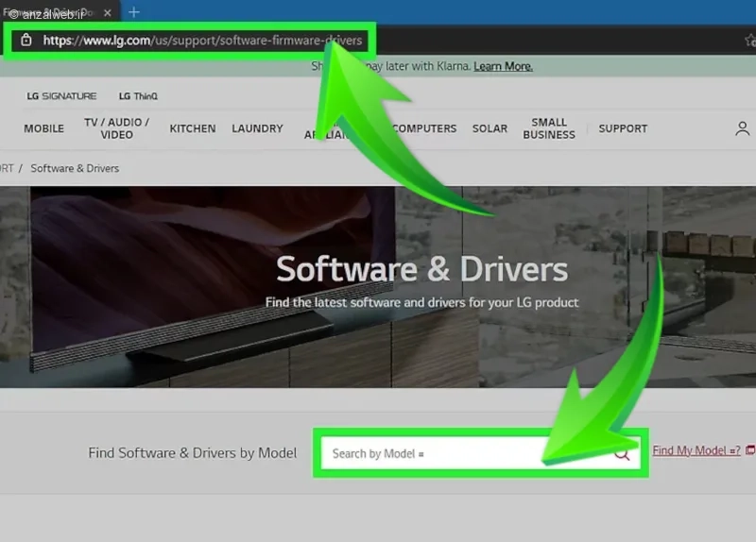Click the magnifier search icon in model field
The image size is (756, 542).
[x=622, y=454]
